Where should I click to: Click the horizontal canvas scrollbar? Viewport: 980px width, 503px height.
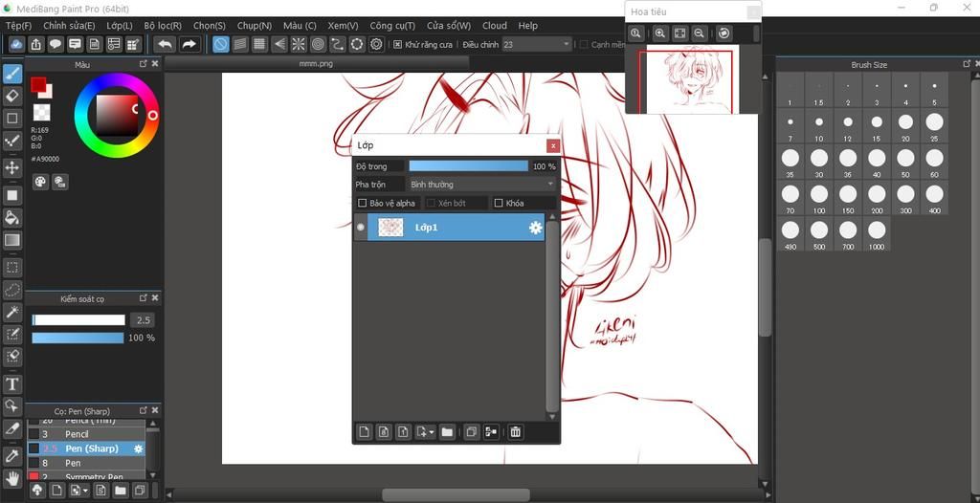pos(456,495)
